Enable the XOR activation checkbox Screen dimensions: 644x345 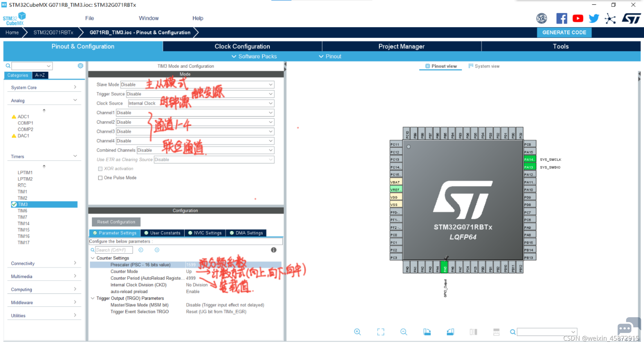tap(100, 169)
